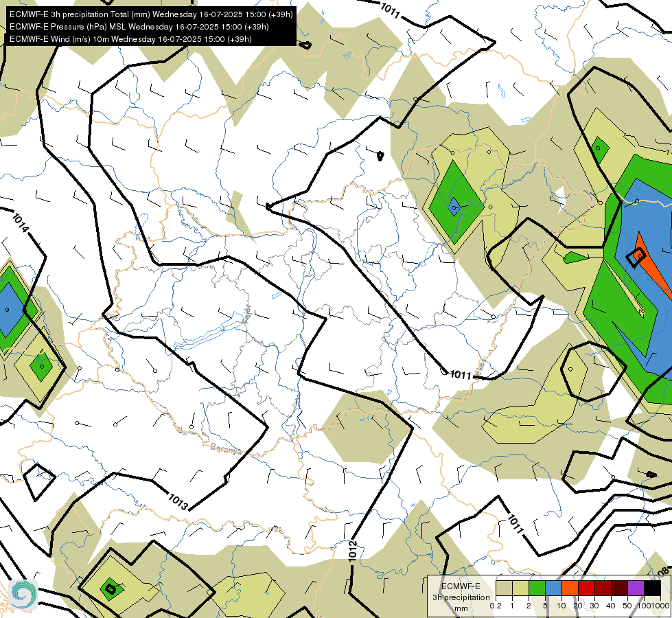This screenshot has height=618, width=672.
Task: Click the 'Fejér' county label
Action: [247, 315]
